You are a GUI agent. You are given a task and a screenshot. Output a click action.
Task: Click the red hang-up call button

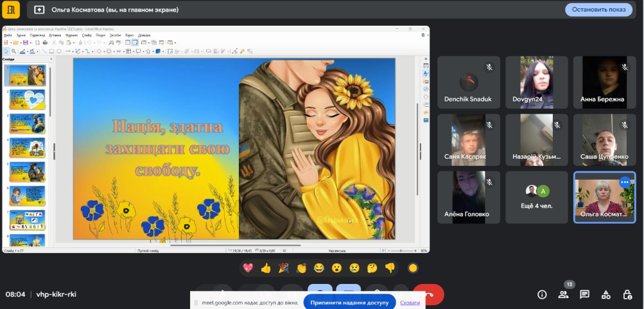pos(428,294)
